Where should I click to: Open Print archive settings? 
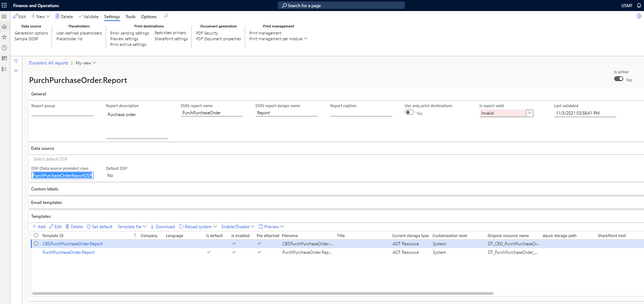pyautogui.click(x=128, y=44)
